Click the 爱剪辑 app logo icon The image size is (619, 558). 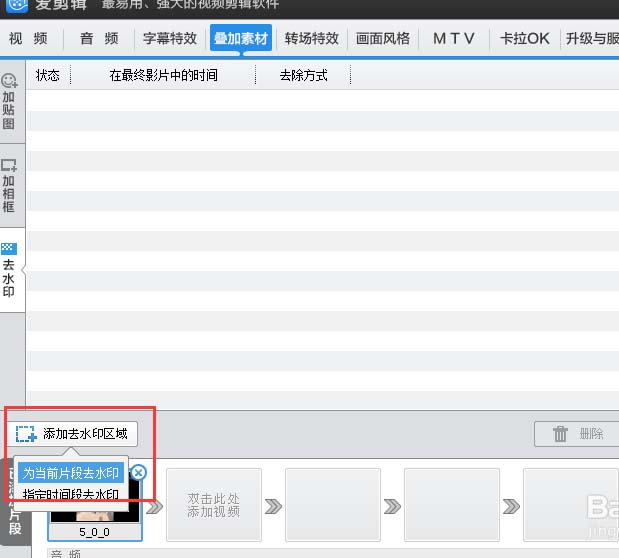point(17,6)
